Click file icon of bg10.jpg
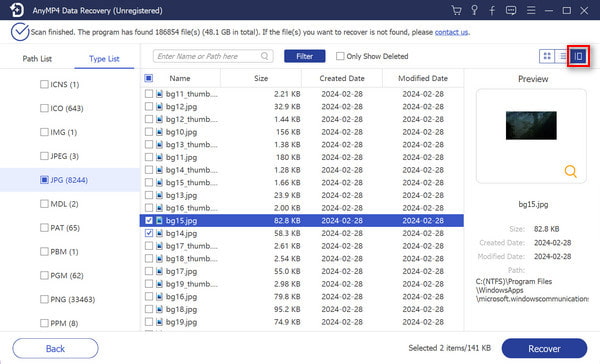The height and width of the screenshot is (364, 600). point(160,132)
